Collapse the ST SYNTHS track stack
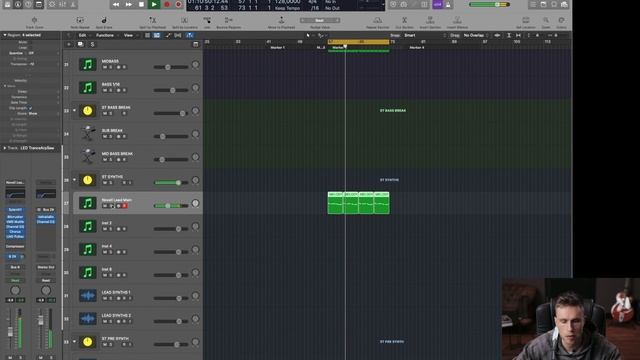This screenshot has width=640, height=360. [x=74, y=180]
